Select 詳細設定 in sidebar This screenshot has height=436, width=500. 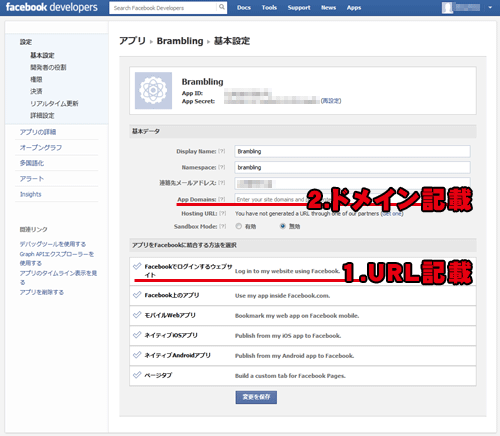pyautogui.click(x=42, y=115)
